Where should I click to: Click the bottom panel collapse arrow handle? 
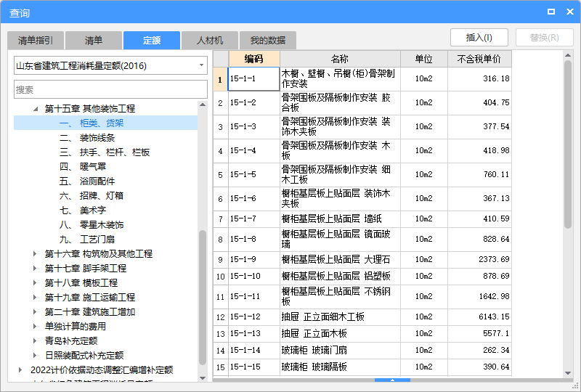pos(392,380)
